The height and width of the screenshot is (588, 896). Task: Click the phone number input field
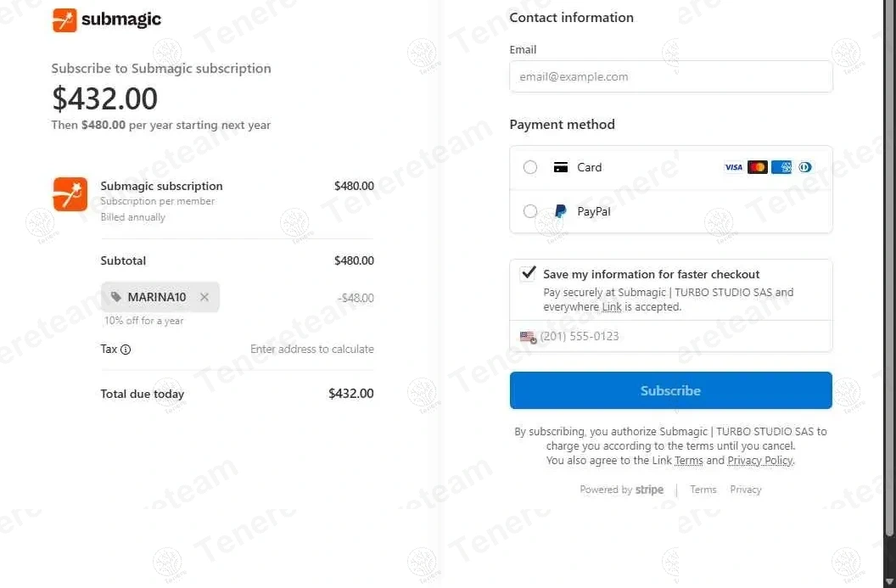(679, 337)
